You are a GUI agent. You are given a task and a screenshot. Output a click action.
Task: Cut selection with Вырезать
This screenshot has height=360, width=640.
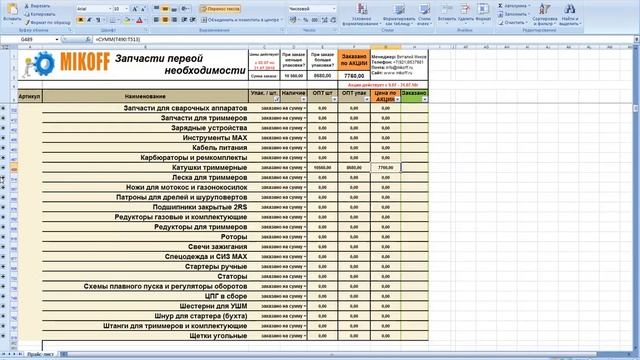pyautogui.click(x=37, y=6)
